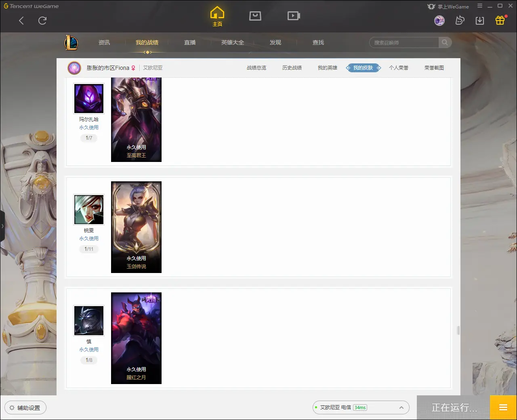Select the 我的皮肤 sub-tab
517x420 pixels.
(363, 68)
